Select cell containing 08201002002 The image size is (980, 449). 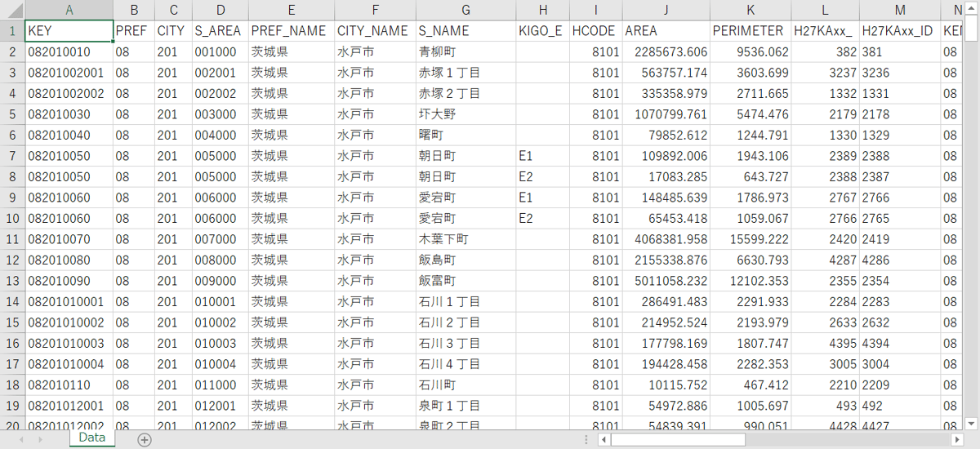69,94
